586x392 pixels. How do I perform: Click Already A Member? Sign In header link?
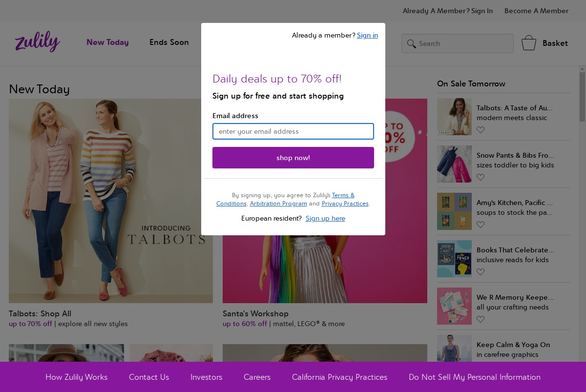pos(448,11)
